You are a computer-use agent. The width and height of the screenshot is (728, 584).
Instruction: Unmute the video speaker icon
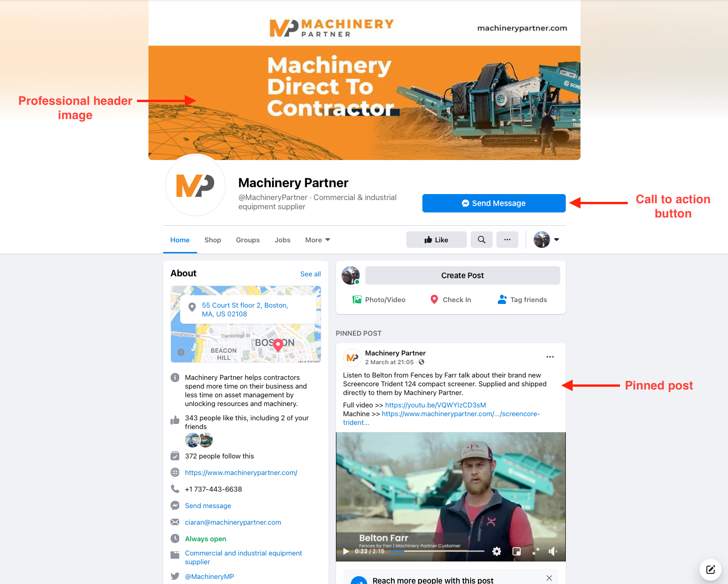tap(553, 551)
